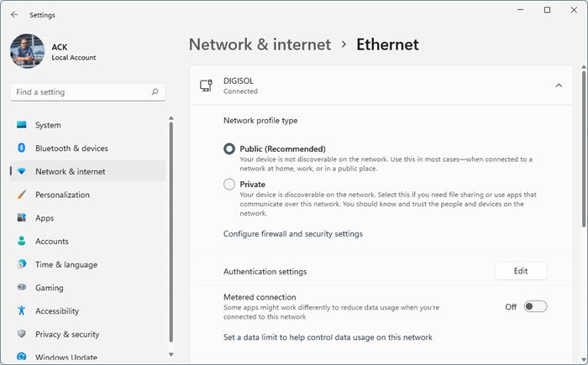
Task: Open Privacy & security settings
Action: click(x=67, y=334)
